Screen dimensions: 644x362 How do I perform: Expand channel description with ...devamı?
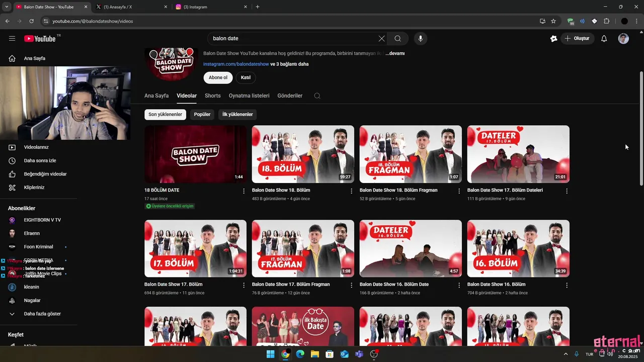tap(395, 53)
